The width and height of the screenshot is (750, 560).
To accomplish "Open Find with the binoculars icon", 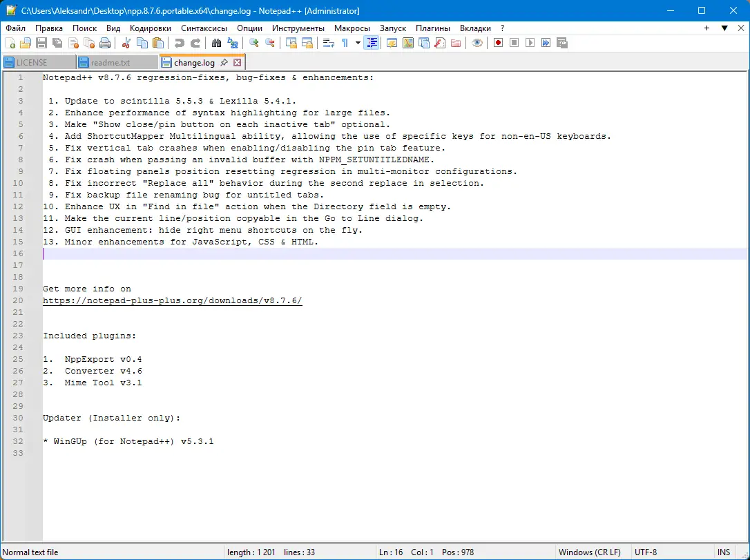I will point(217,43).
